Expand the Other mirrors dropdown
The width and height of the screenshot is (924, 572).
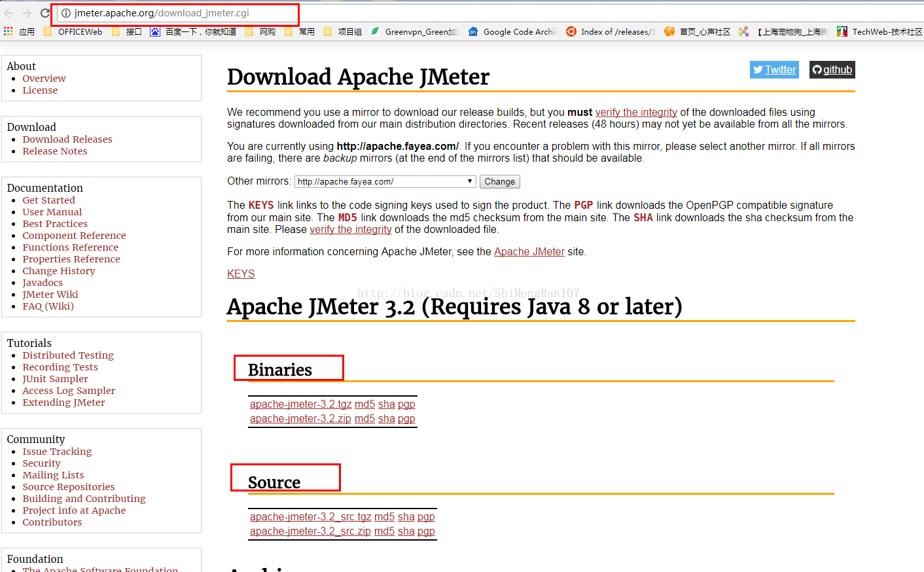coord(385,181)
